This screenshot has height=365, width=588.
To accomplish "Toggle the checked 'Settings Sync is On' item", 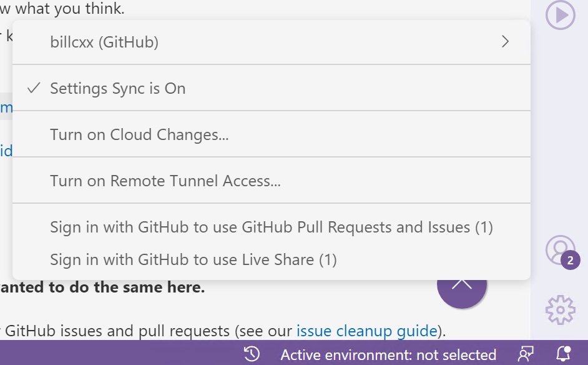I will click(x=117, y=89).
